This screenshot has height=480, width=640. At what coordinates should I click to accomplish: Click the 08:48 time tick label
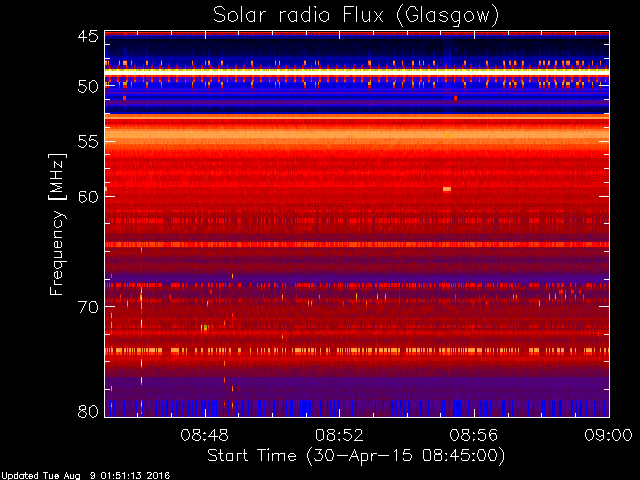point(204,436)
